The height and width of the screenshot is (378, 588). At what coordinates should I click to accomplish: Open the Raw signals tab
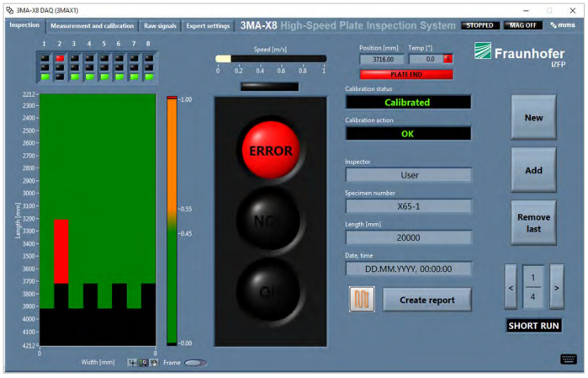(160, 26)
